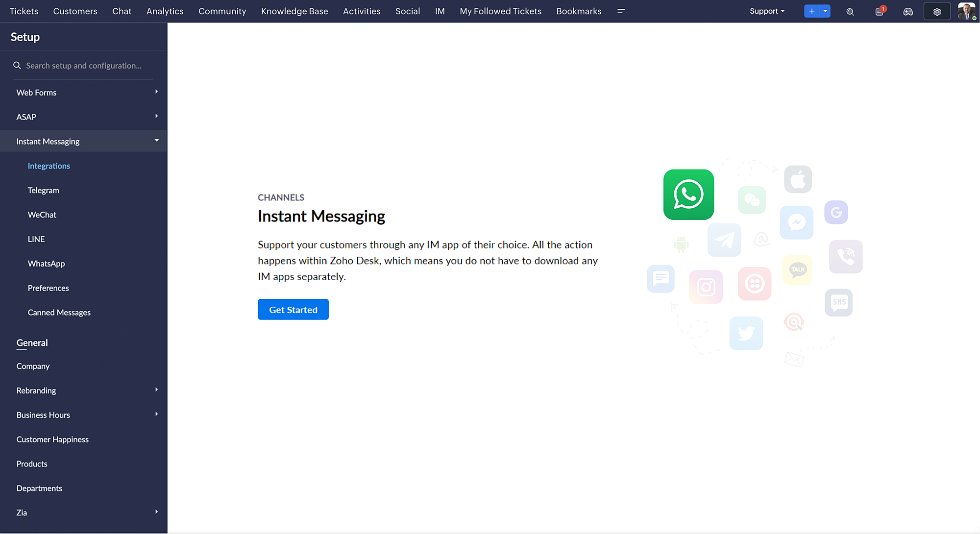980x534 pixels.
Task: Click the plus quick-add icon
Action: point(812,11)
